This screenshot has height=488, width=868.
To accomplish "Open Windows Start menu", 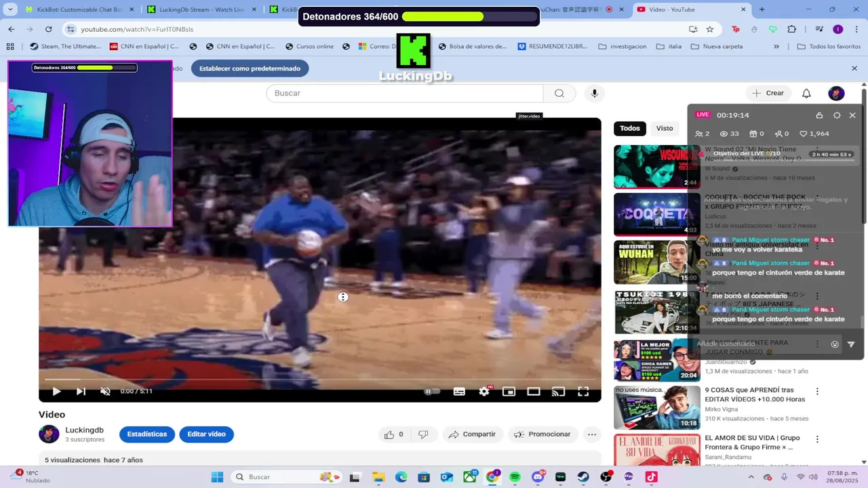I will click(217, 477).
